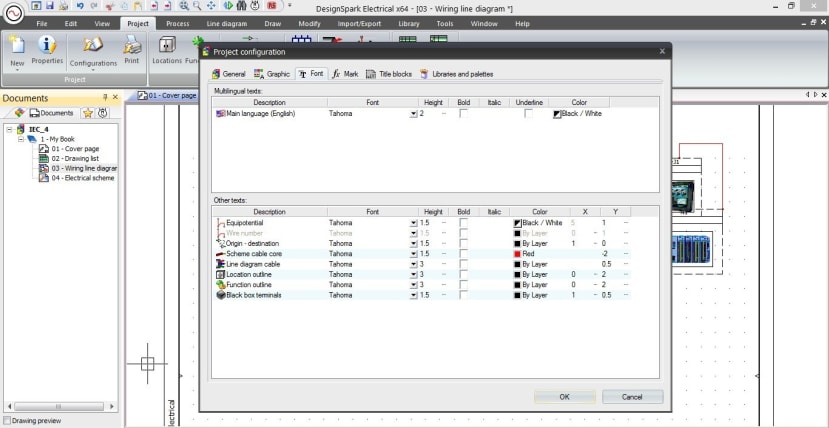Click Cancel in Project configuration dialog
The image size is (829, 428).
pos(632,397)
